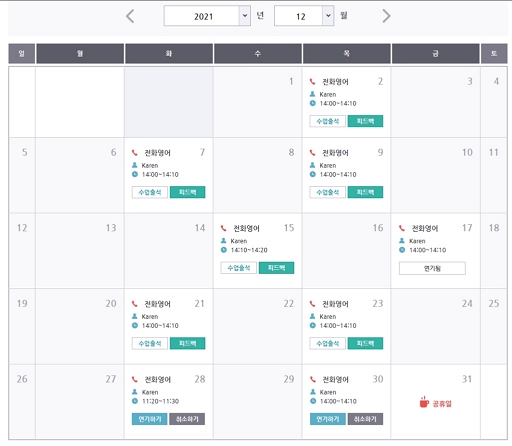Go to next month with right arrow

386,16
